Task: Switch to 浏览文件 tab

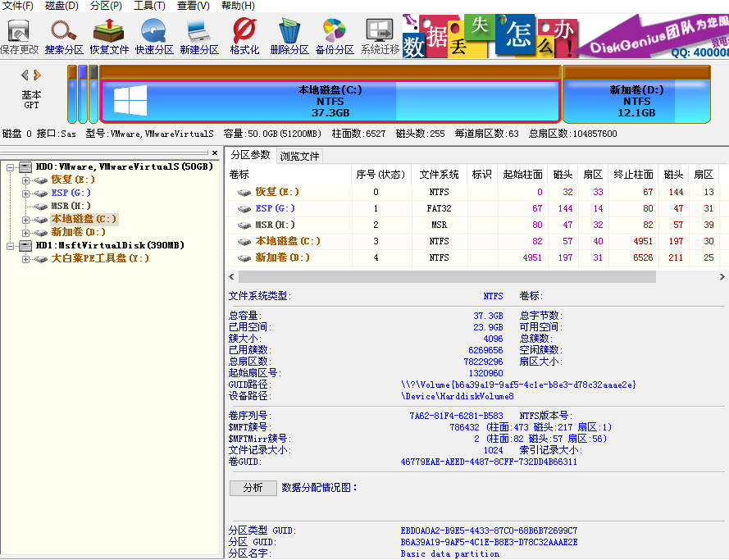Action: click(299, 156)
